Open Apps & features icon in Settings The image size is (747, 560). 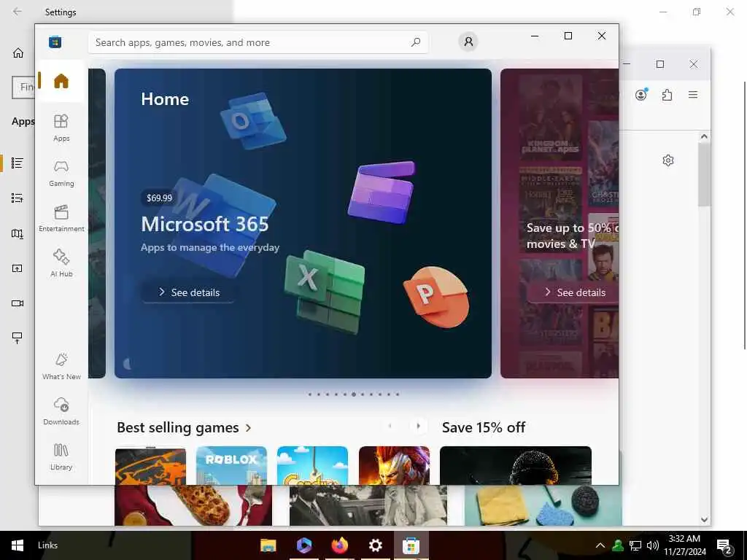click(x=18, y=163)
